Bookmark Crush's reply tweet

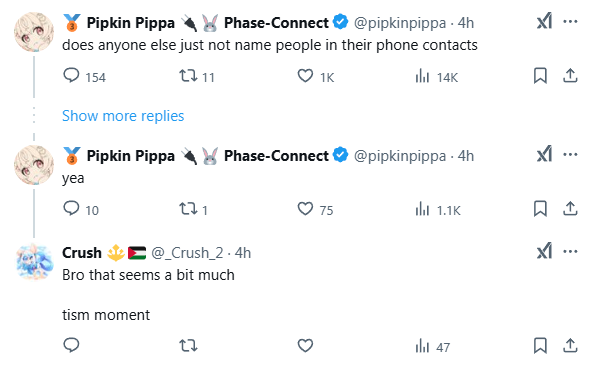tap(540, 345)
